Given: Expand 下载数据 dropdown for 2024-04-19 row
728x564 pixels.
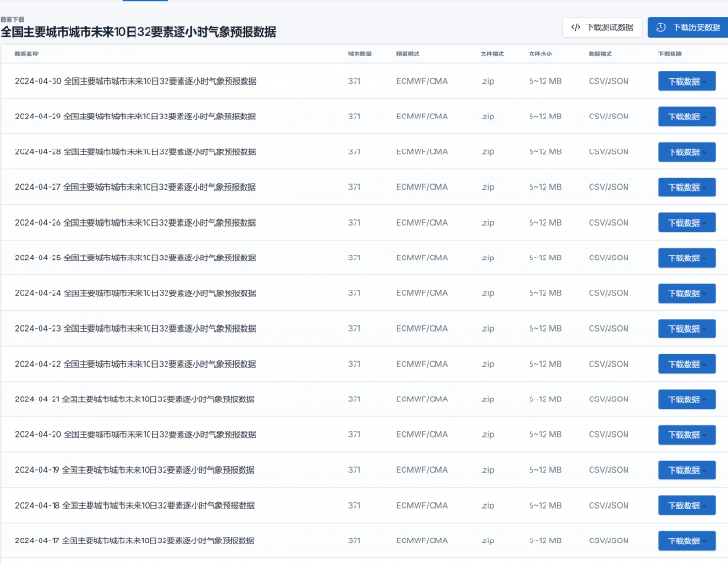Looking at the screenshot, I should pyautogui.click(x=687, y=470).
